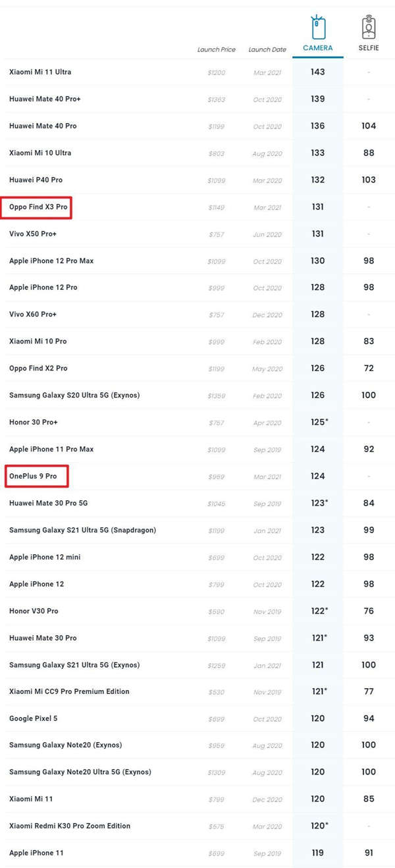Click the CAMERA phone icon
This screenshot has height=868, width=395.
318,27
